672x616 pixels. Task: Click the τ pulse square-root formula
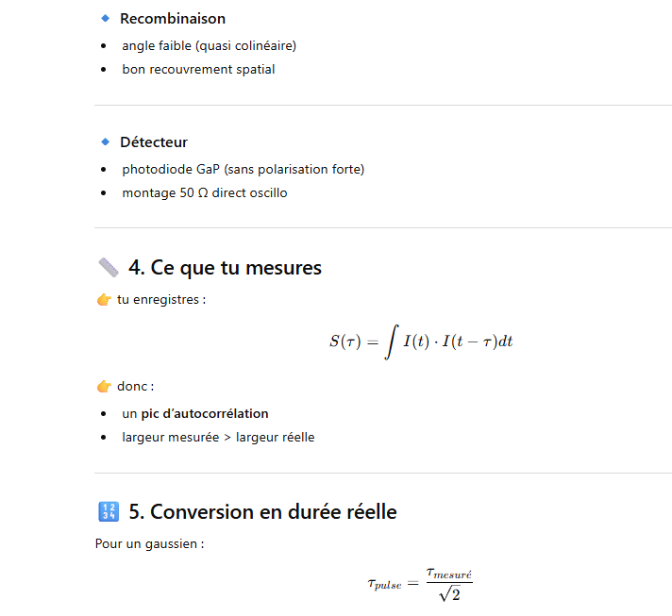(421, 584)
